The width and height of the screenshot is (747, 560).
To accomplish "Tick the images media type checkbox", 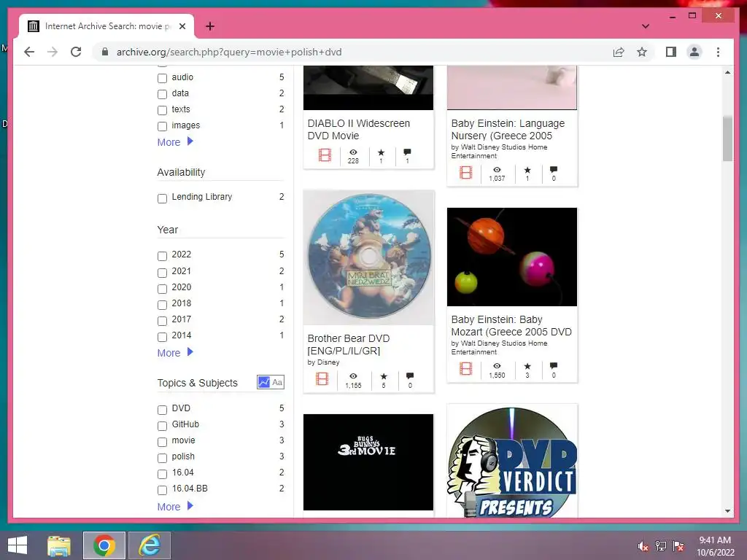I will click(163, 126).
